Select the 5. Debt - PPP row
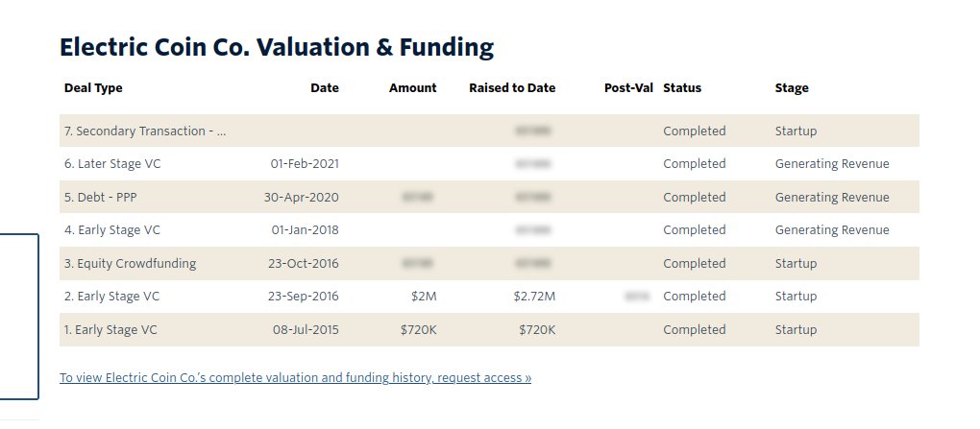 [x=489, y=198]
